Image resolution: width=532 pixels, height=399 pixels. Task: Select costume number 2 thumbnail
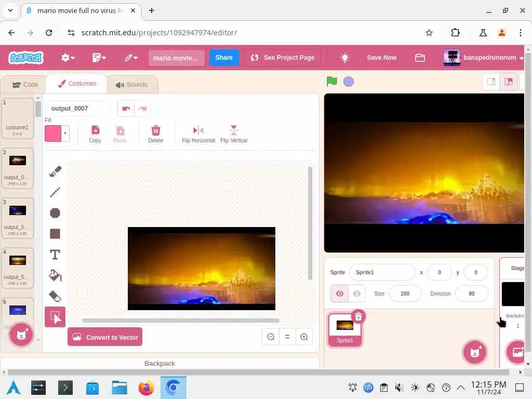(17, 168)
